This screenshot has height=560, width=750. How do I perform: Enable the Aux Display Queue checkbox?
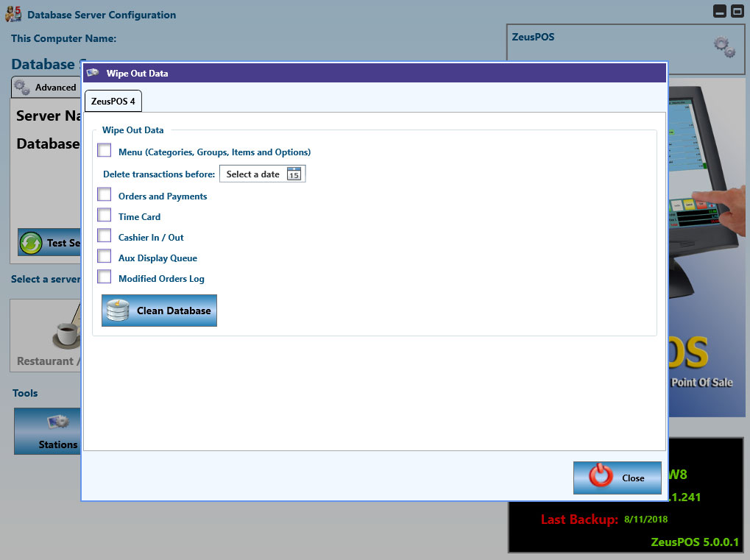pos(105,257)
